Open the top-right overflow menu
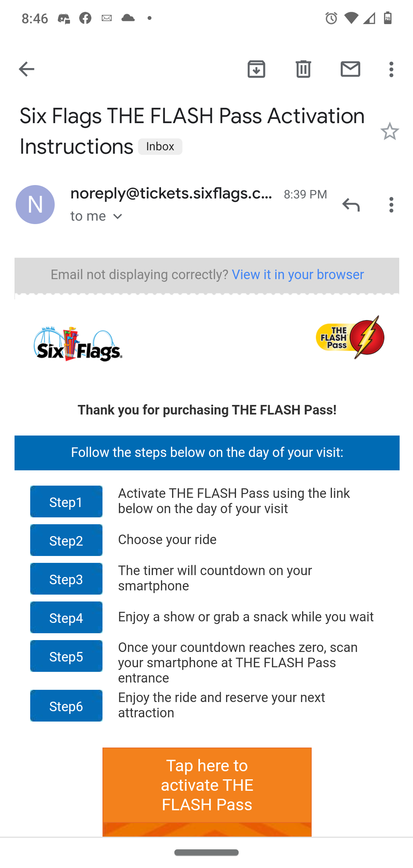The width and height of the screenshot is (413, 868). click(x=391, y=69)
